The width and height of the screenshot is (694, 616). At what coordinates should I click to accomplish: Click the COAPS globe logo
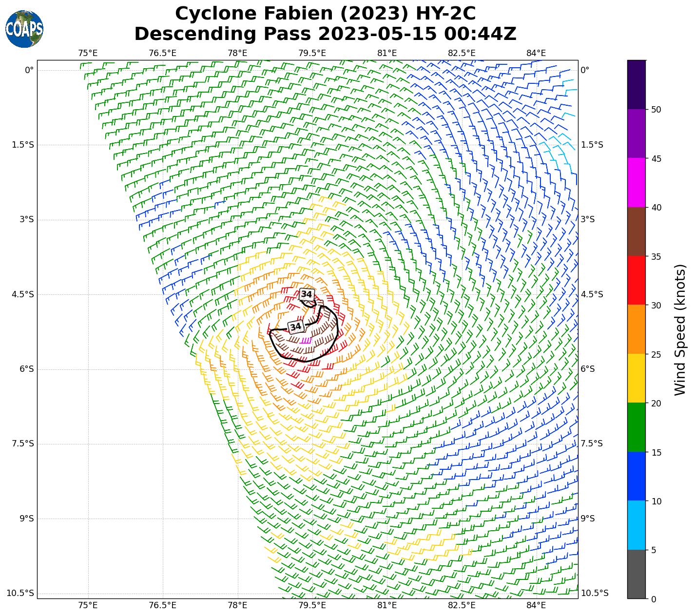tap(24, 29)
